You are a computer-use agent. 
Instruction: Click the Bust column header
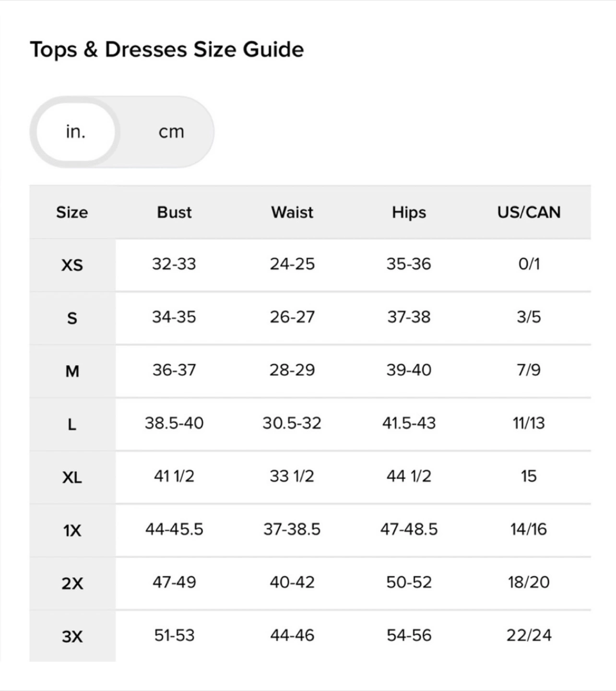click(174, 212)
